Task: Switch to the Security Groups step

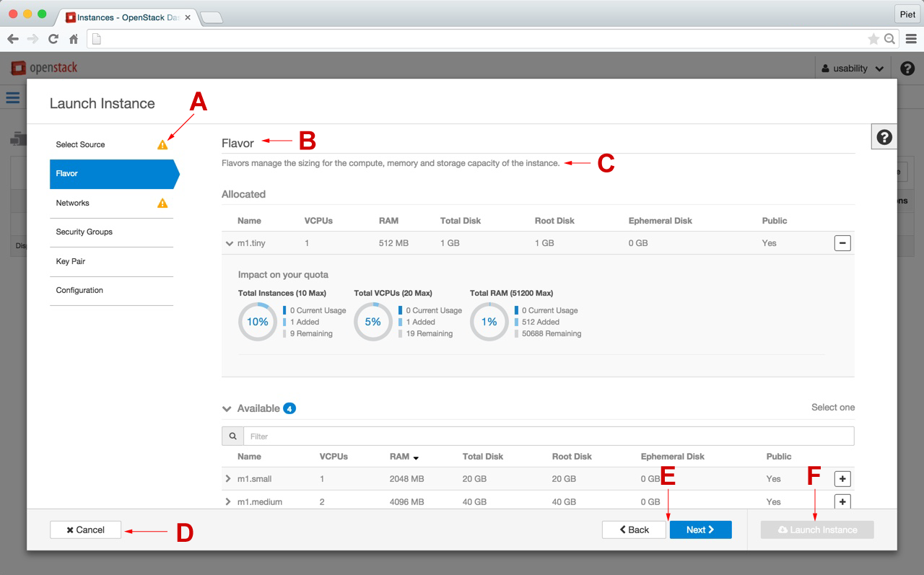Action: [x=84, y=232]
